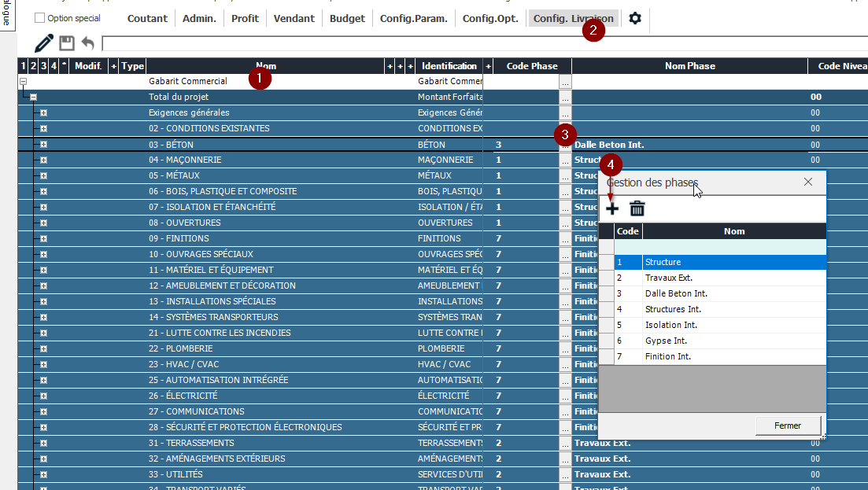The width and height of the screenshot is (868, 490).
Task: Switch to the Profit tab
Action: 245,18
